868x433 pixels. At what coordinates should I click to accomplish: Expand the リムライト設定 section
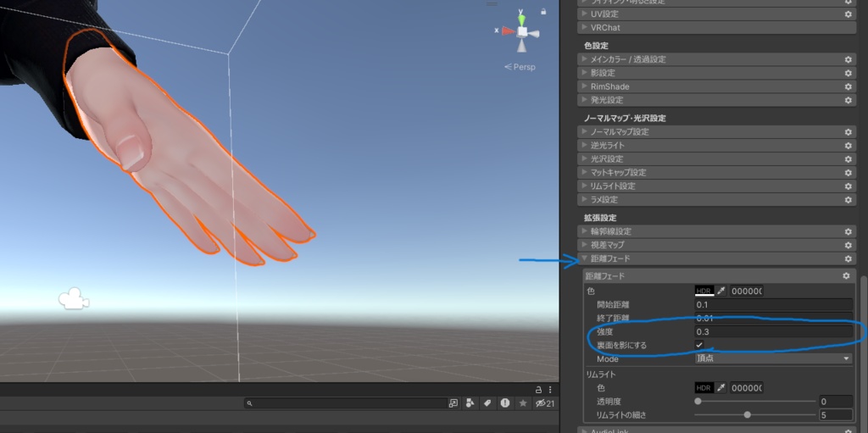coord(717,186)
